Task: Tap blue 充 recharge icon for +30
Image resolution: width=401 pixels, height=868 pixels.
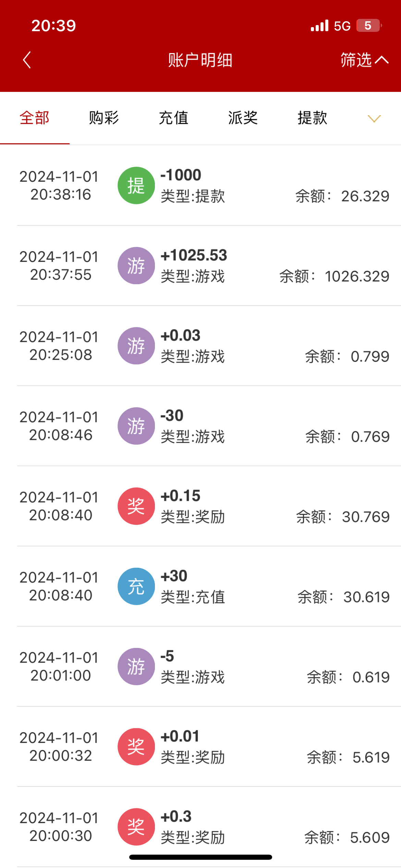Action: tap(136, 586)
